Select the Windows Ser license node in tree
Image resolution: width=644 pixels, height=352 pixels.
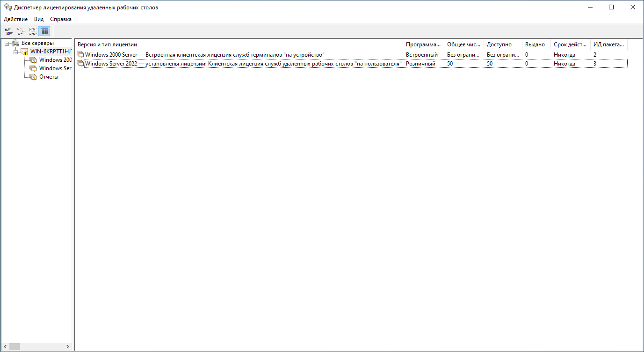(x=55, y=68)
